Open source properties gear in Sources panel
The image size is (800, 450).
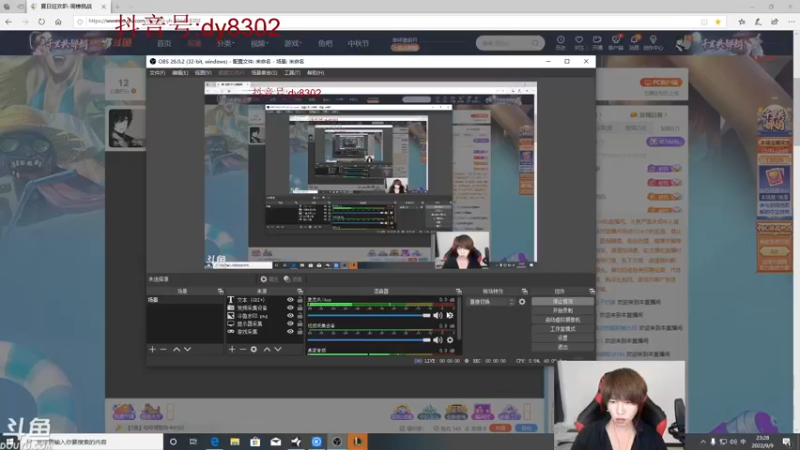[254, 349]
